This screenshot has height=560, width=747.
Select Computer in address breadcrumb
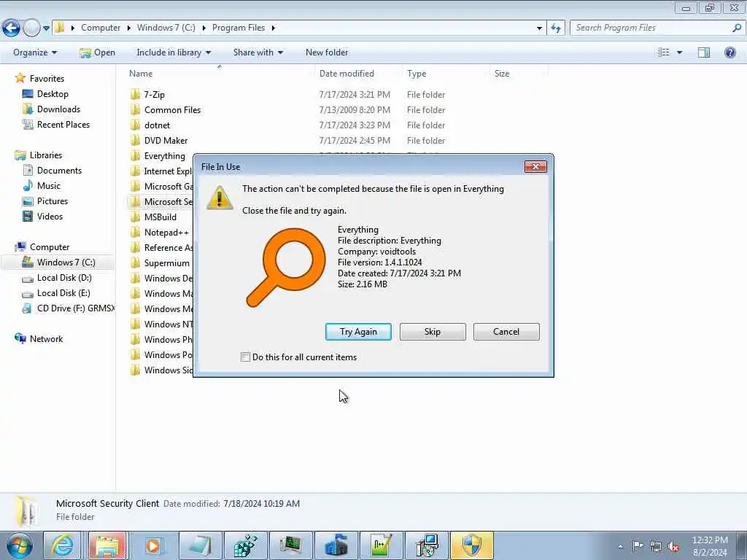pos(101,28)
